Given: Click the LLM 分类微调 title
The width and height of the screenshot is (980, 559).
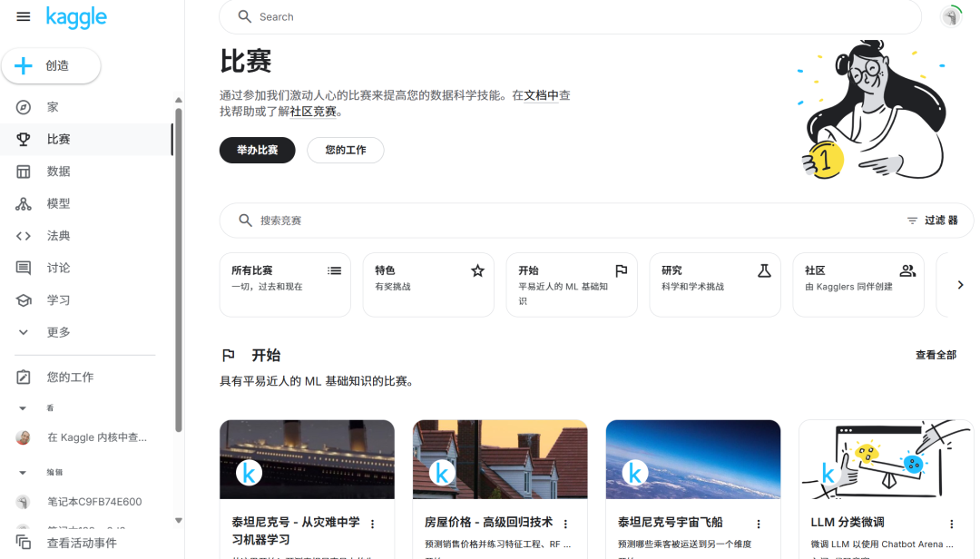Looking at the screenshot, I should click(x=848, y=522).
